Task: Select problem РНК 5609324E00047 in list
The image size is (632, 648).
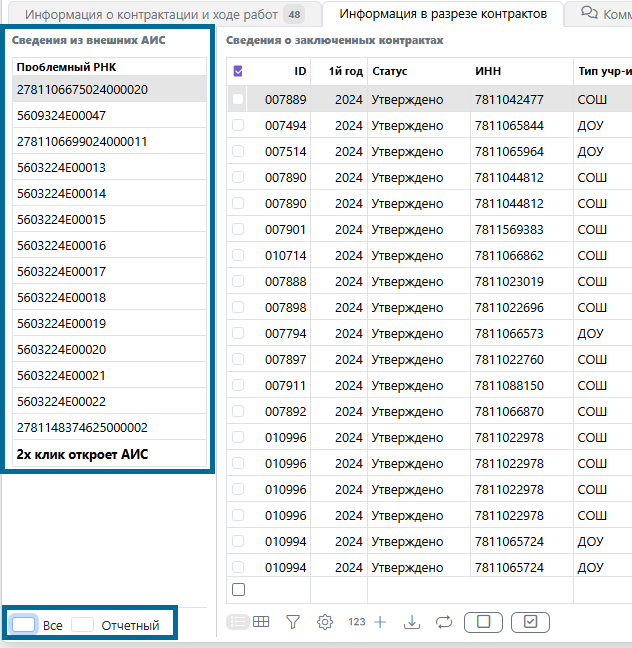Action: point(62,116)
